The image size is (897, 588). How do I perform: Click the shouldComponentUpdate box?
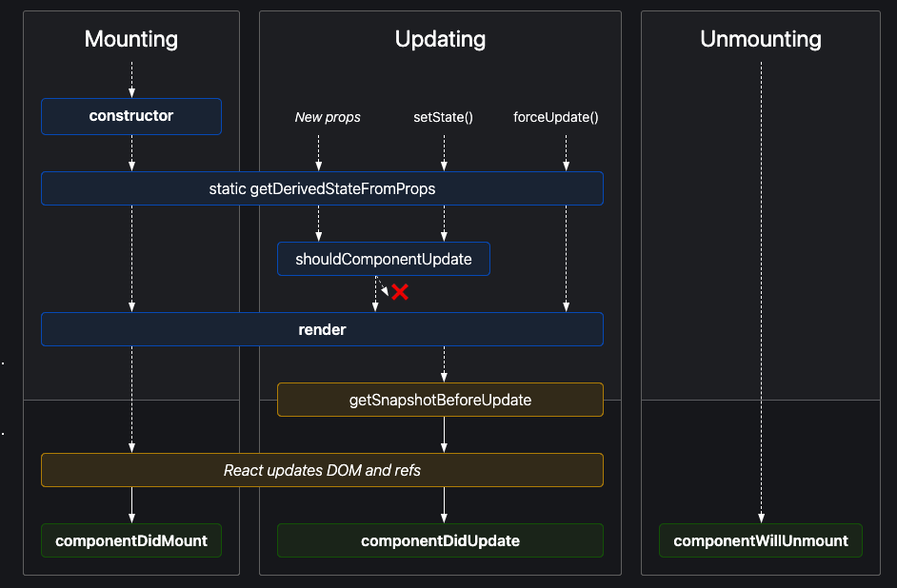pyautogui.click(x=384, y=259)
